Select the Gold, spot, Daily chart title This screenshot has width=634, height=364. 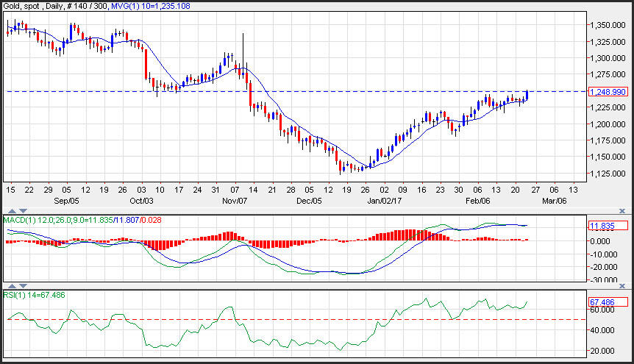(46, 6)
